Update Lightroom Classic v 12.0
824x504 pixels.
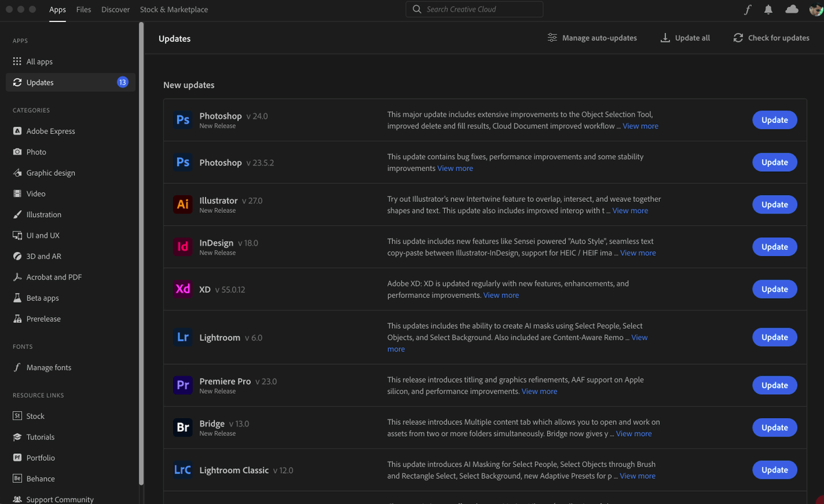point(775,470)
